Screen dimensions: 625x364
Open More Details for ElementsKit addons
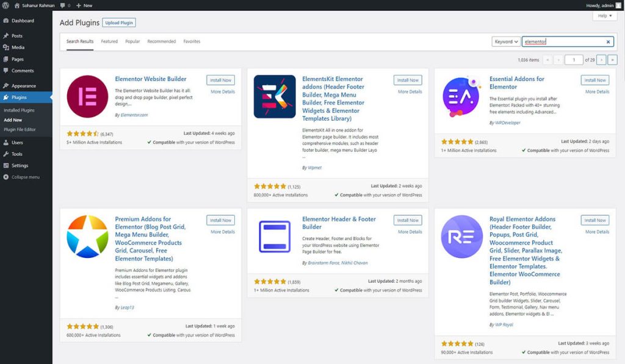(x=410, y=91)
